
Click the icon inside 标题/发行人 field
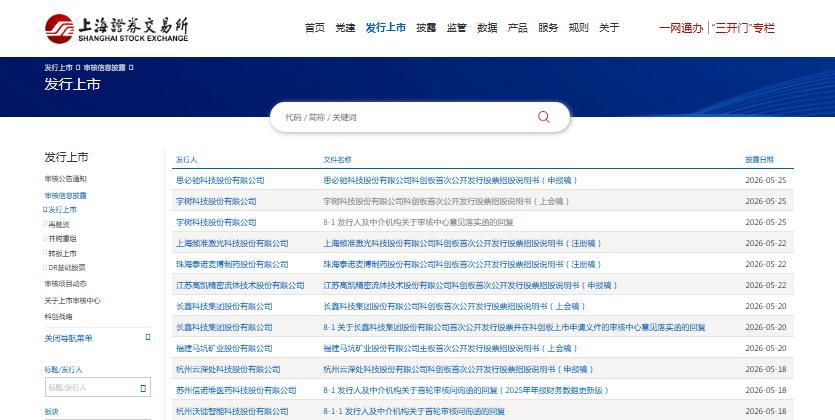[143, 388]
